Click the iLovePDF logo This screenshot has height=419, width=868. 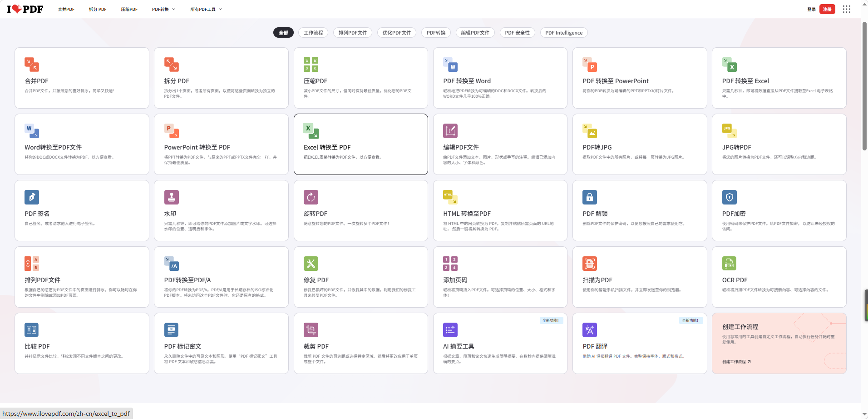25,9
